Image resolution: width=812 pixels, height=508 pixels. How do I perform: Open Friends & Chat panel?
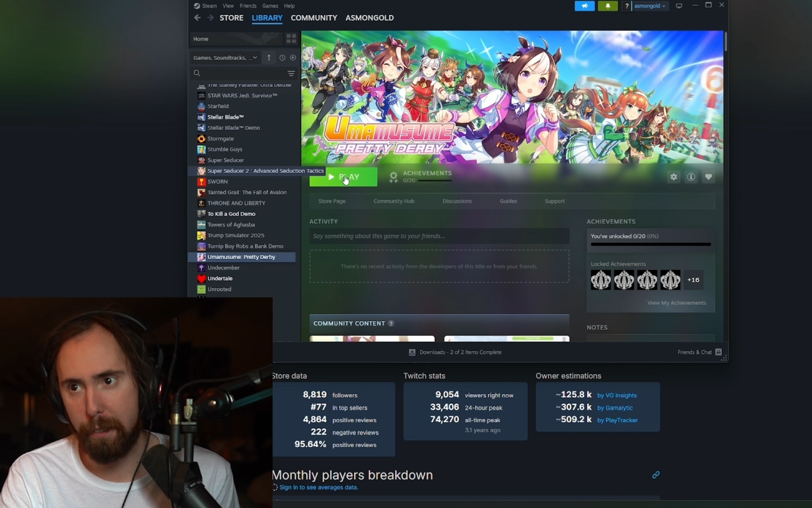[699, 352]
